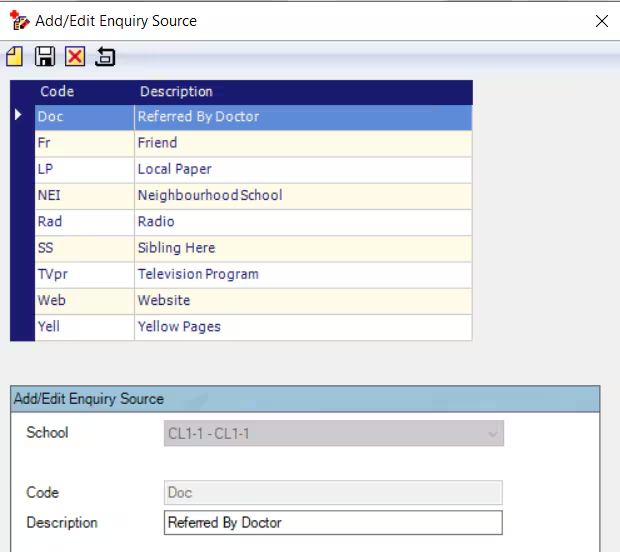Click the School field label

point(47,433)
